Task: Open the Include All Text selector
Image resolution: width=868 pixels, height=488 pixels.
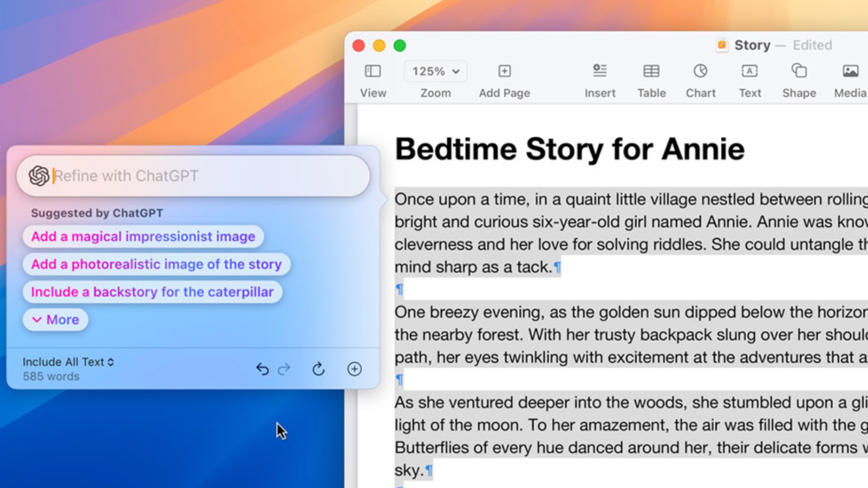Action: click(68, 362)
